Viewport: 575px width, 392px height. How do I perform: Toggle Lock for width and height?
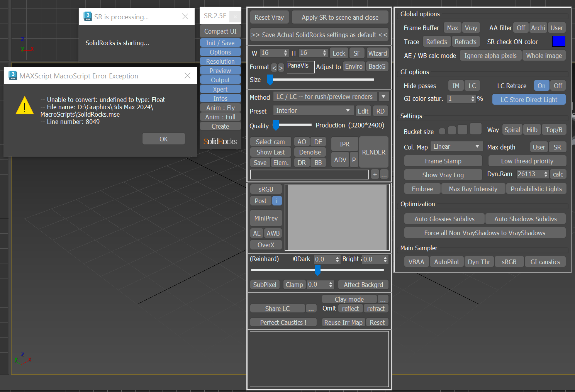[339, 53]
